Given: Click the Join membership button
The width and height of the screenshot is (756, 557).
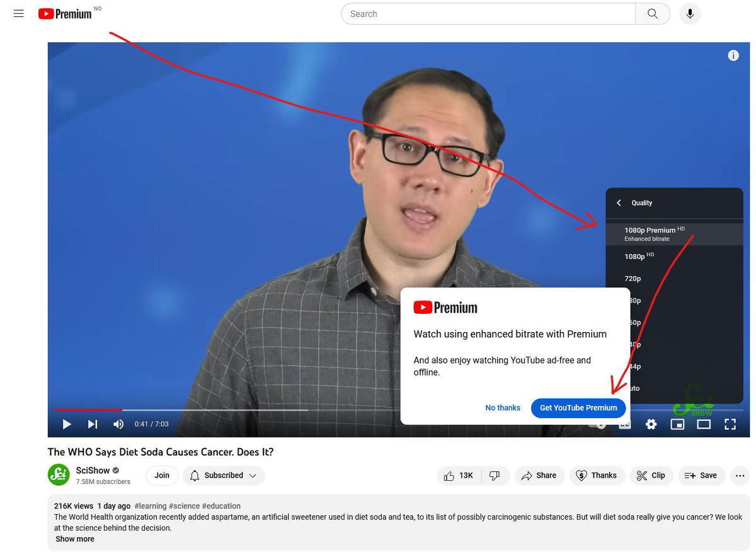Looking at the screenshot, I should 162,475.
